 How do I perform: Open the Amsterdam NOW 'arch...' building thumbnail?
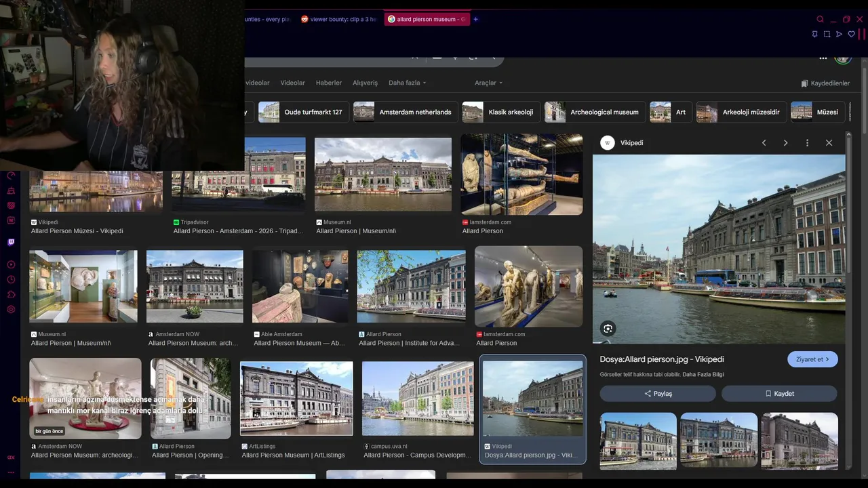pyautogui.click(x=195, y=286)
